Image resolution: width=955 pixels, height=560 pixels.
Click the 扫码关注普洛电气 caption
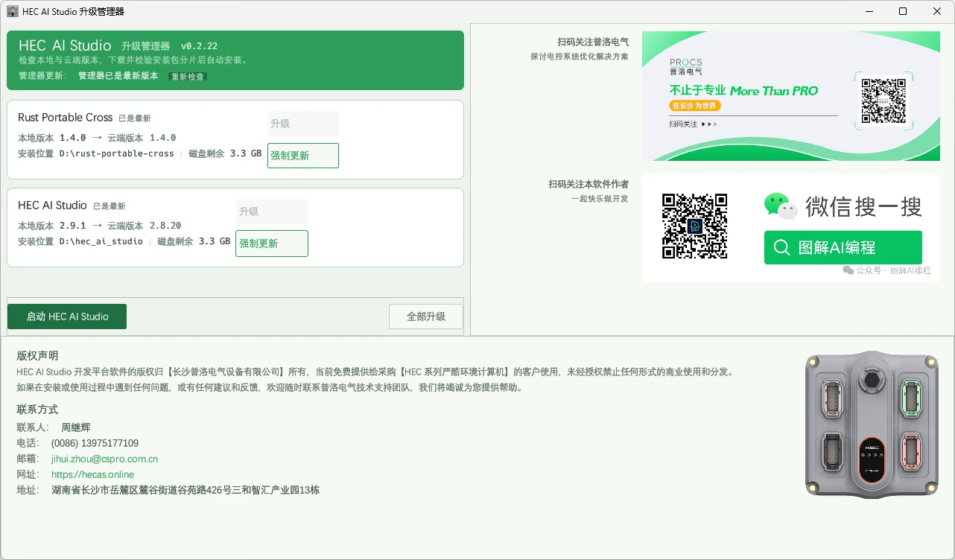point(593,42)
